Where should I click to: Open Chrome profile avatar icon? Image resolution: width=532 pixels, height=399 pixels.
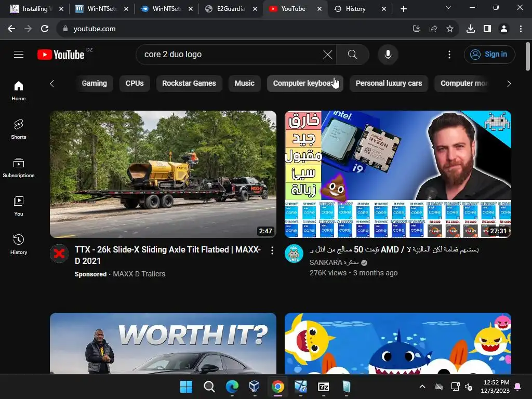[x=504, y=29]
